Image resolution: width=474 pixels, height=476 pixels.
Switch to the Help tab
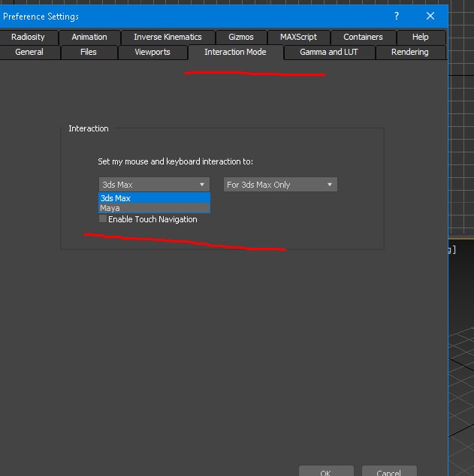point(420,37)
